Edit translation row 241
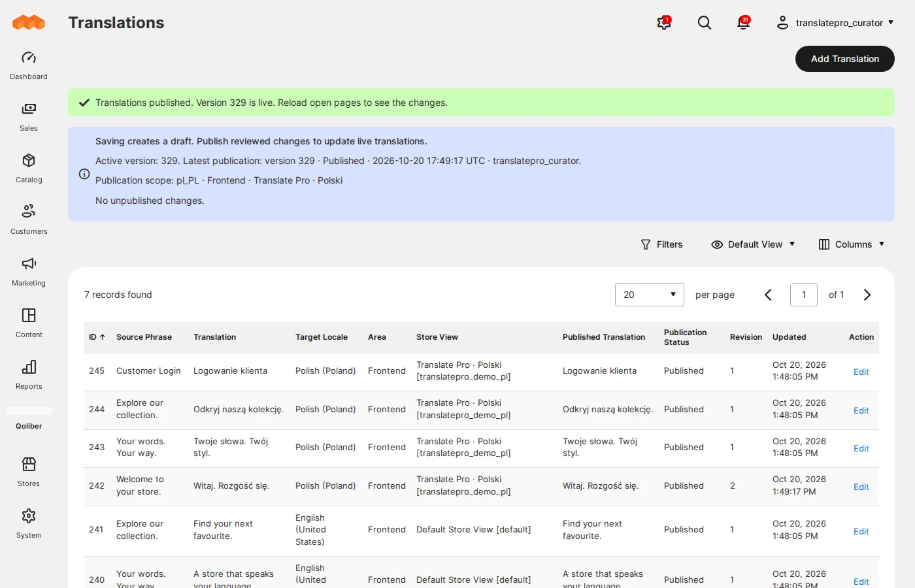This screenshot has width=915, height=588. pyautogui.click(x=861, y=531)
